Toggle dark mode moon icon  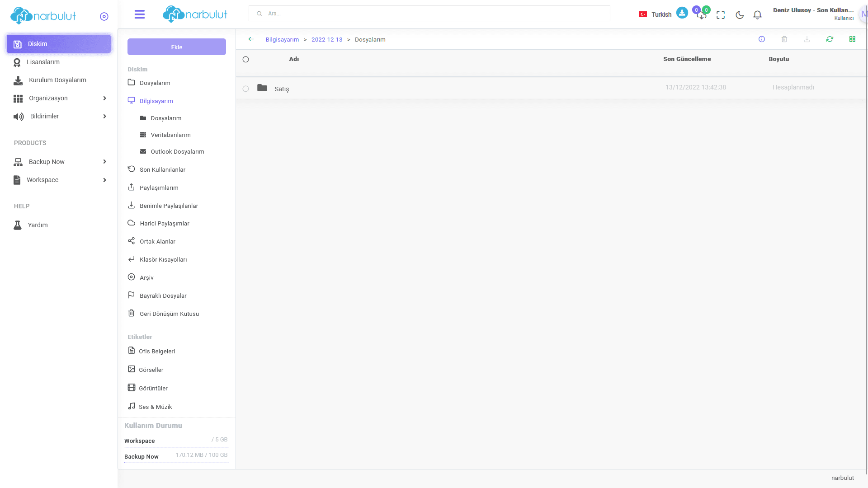(x=740, y=15)
